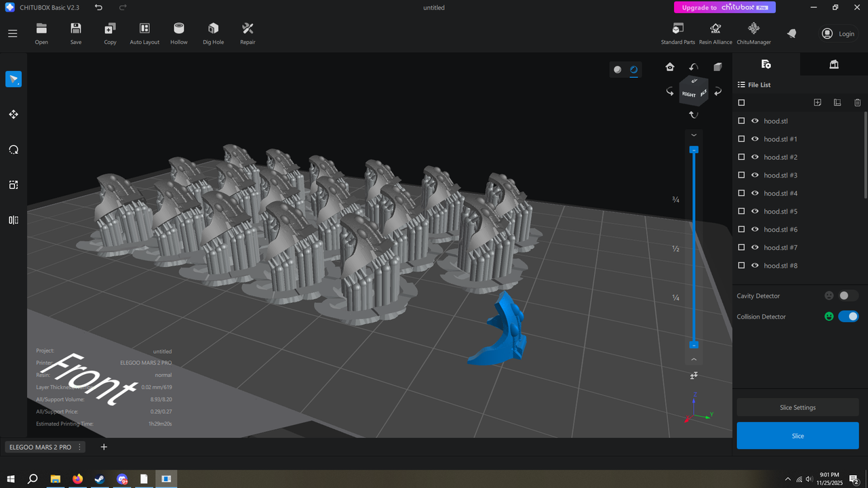
Task: Click the add file icon in File List
Action: pos(818,102)
